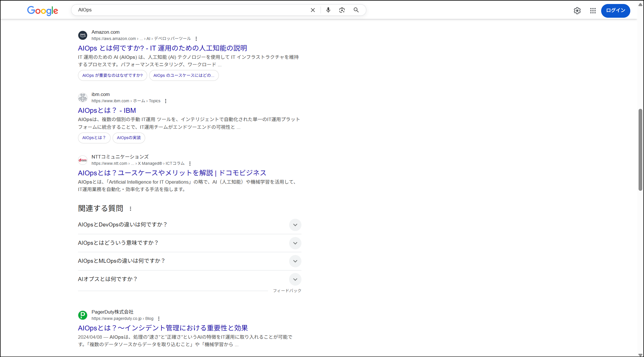Expand the question AIOpsとDevOpsの違いは何ですか？
The width and height of the screenshot is (644, 357).
(295, 225)
